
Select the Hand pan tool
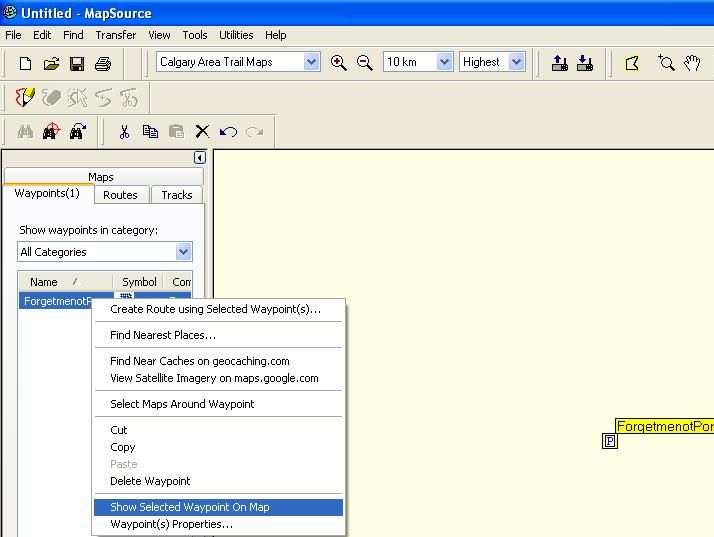pos(692,63)
